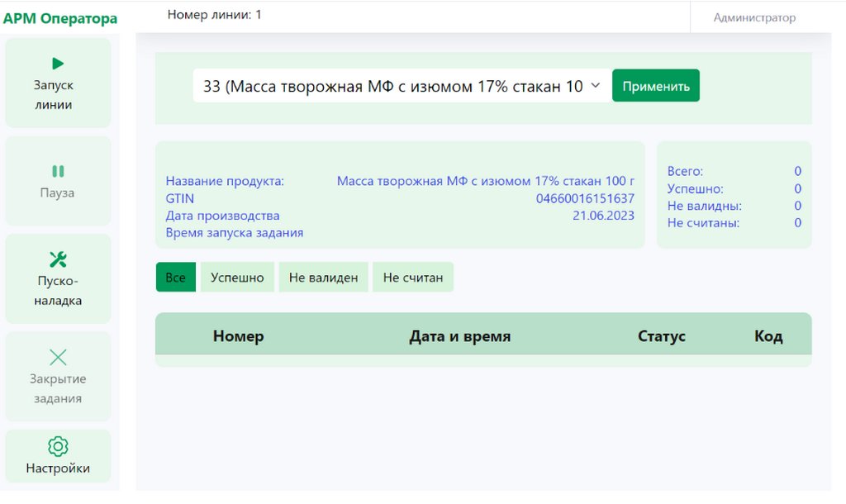Open the product selection dropdown
The height and width of the screenshot is (504, 846).
click(402, 86)
